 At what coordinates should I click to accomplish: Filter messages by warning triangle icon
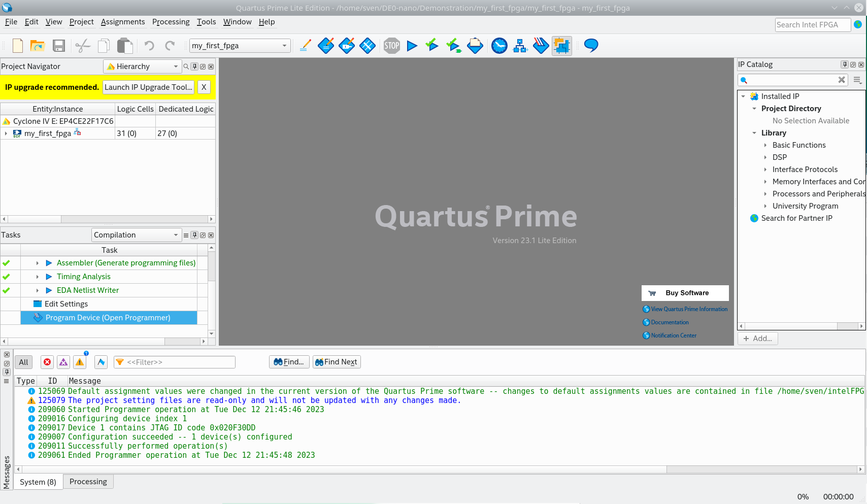pos(80,362)
